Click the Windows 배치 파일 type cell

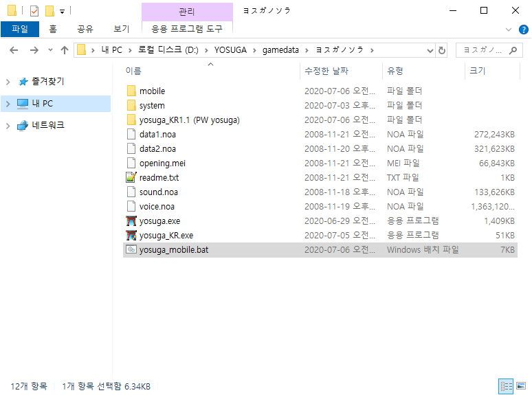423,250
